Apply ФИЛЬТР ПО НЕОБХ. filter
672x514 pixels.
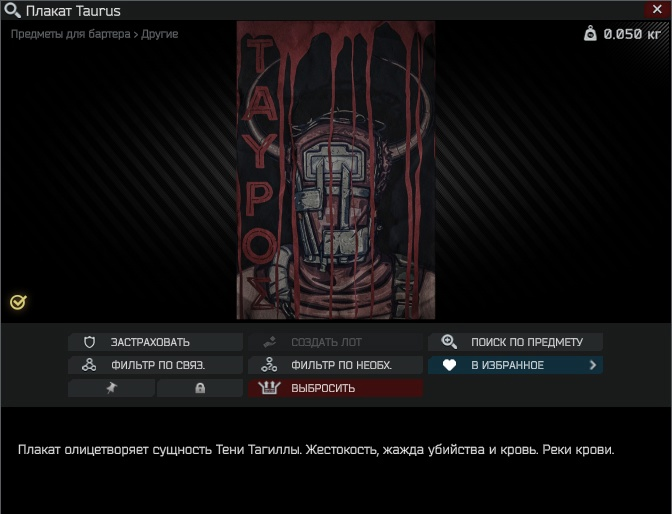point(335,365)
